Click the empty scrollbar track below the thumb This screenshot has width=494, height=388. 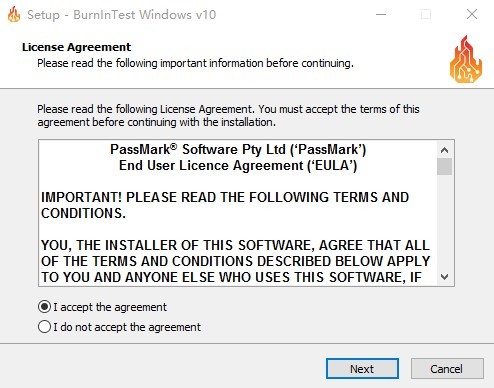tap(444, 222)
